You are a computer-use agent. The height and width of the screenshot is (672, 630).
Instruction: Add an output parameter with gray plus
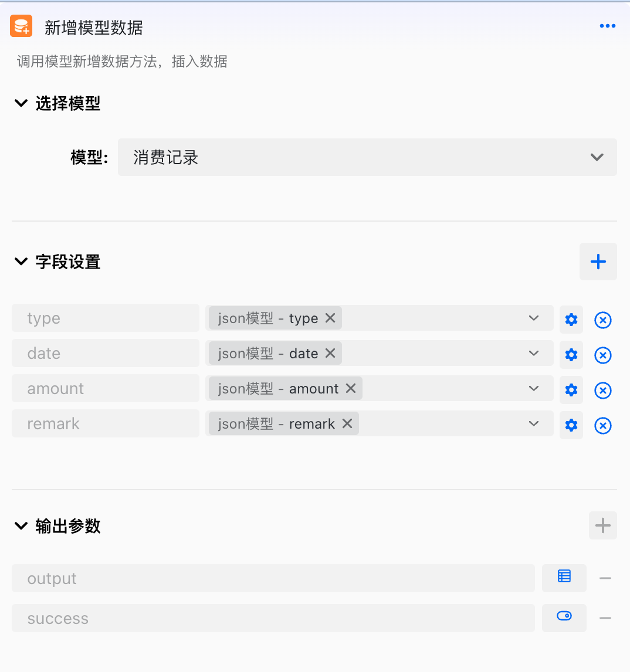coord(602,525)
